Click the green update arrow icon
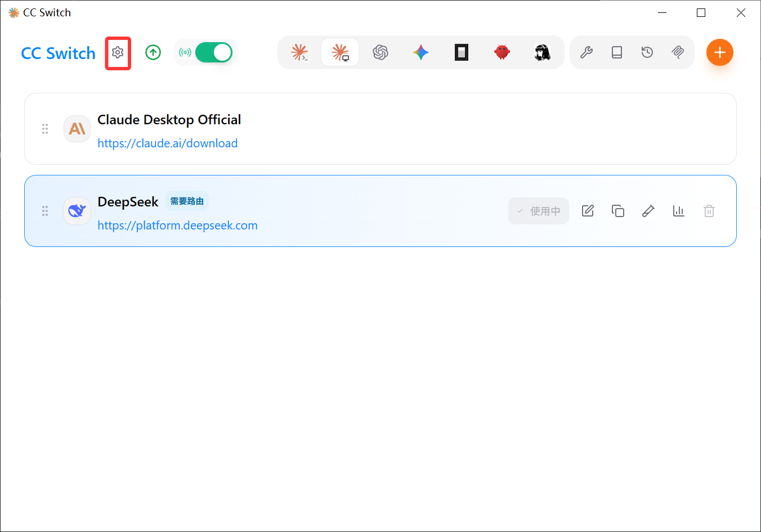Viewport: 761px width, 532px height. click(153, 52)
